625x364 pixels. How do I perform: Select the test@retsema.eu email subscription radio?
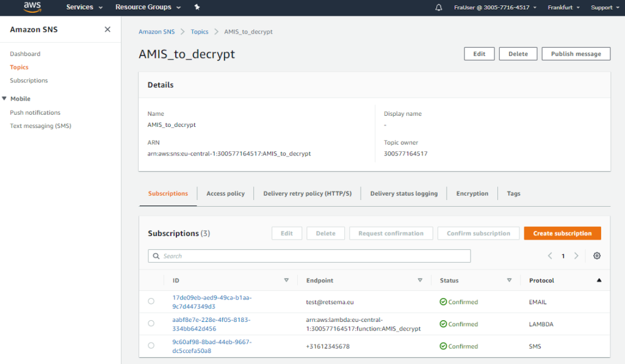click(x=151, y=302)
